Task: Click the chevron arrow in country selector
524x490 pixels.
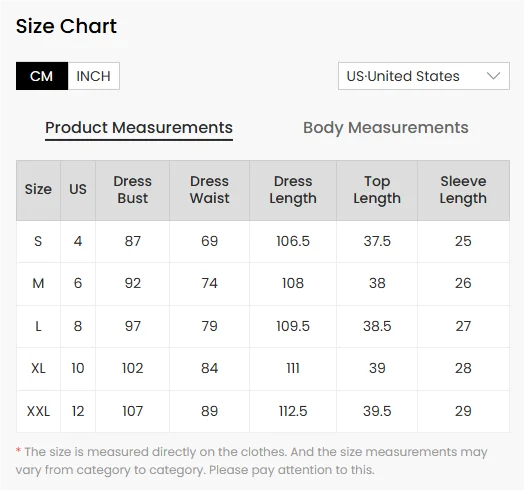Action: pyautogui.click(x=493, y=76)
